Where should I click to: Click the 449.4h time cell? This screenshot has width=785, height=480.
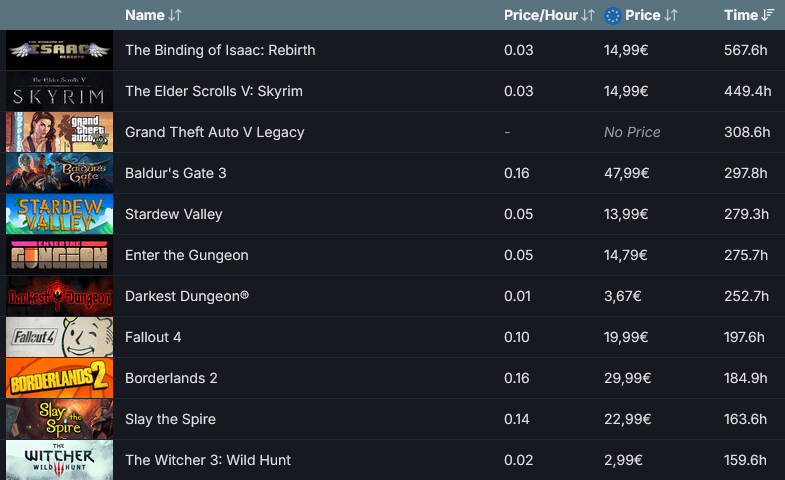[x=747, y=91]
